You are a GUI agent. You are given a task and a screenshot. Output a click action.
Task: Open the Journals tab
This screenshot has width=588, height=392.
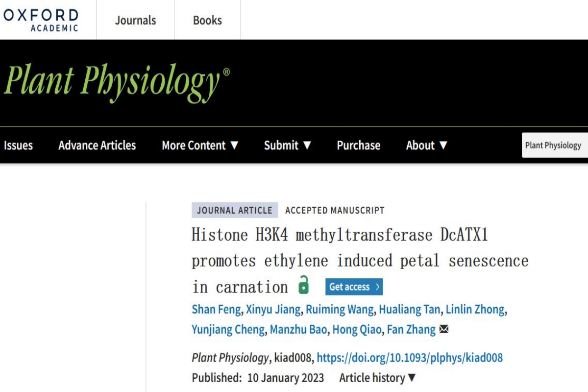click(x=135, y=20)
